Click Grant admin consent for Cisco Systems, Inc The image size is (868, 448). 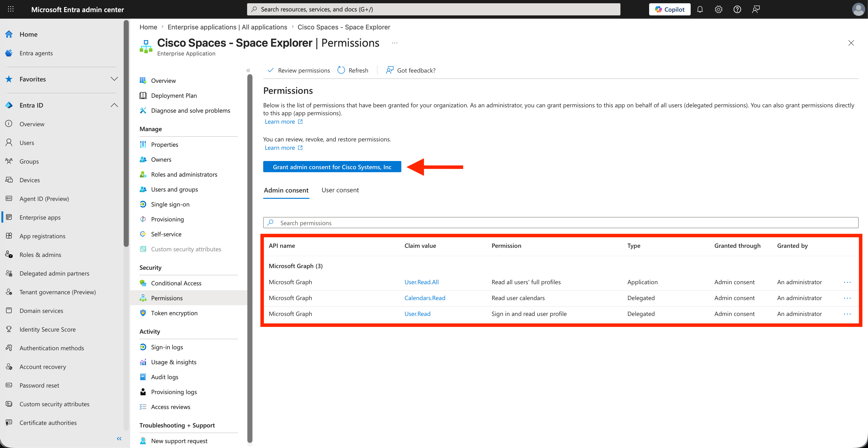(x=332, y=167)
